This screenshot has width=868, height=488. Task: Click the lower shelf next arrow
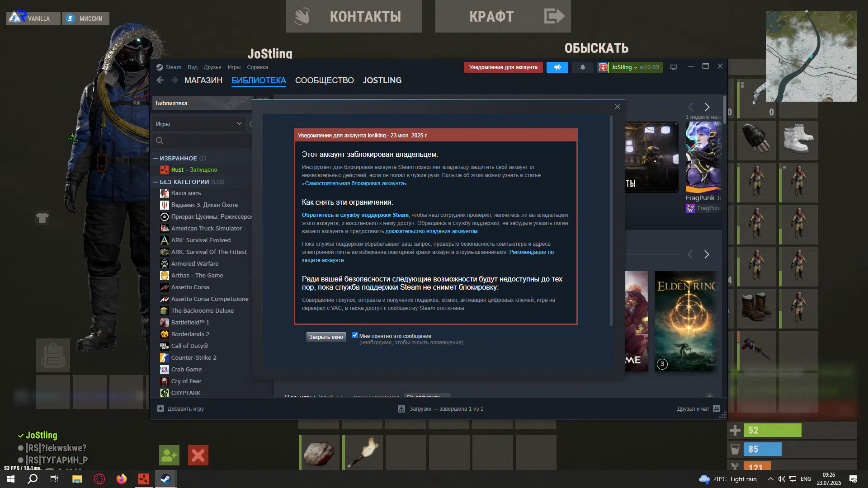click(x=707, y=254)
